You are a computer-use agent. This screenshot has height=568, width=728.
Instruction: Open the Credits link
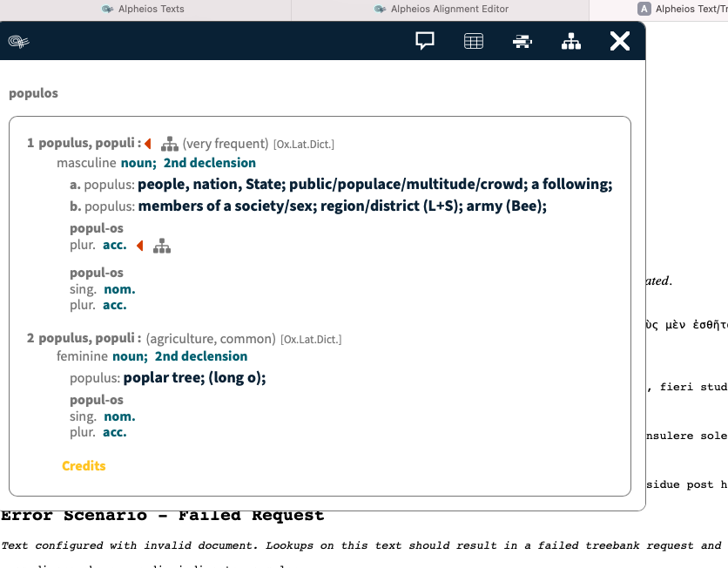coord(84,465)
